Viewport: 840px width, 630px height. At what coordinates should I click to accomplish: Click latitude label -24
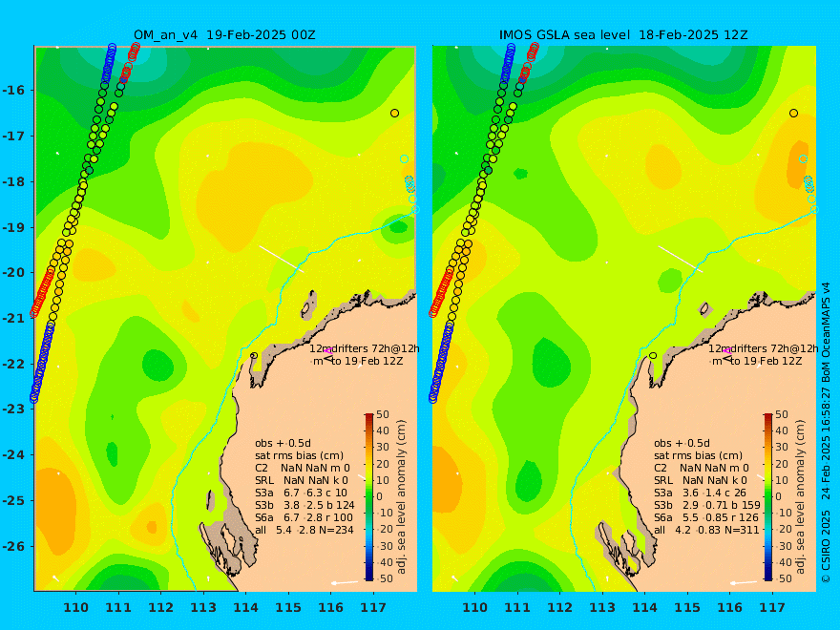pyautogui.click(x=13, y=454)
